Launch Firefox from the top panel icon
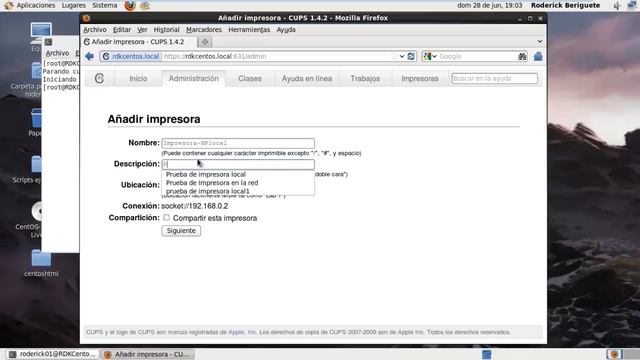The image size is (640, 360). click(x=130, y=6)
